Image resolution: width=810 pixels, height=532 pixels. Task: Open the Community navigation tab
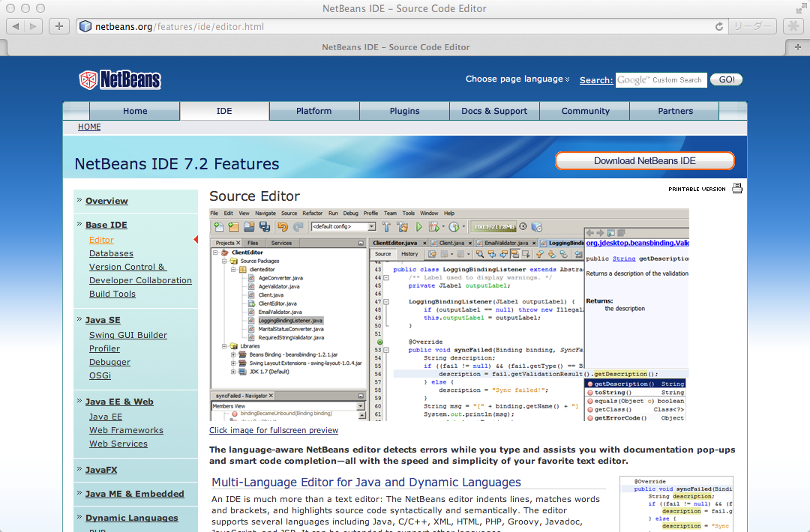[585, 111]
